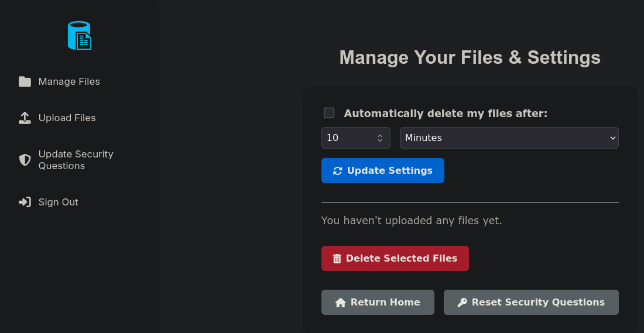
Task: Click the folder icon beside Manage Files
Action: (x=25, y=82)
